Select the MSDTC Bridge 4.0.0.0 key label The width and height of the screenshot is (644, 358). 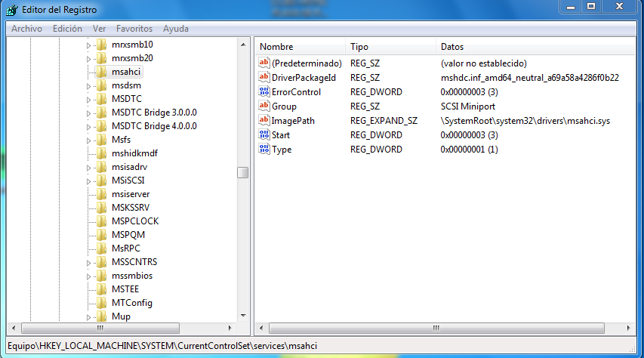tap(154, 126)
